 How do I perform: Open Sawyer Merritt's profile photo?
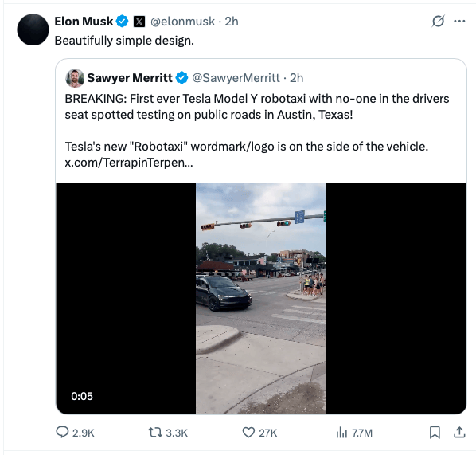75,78
